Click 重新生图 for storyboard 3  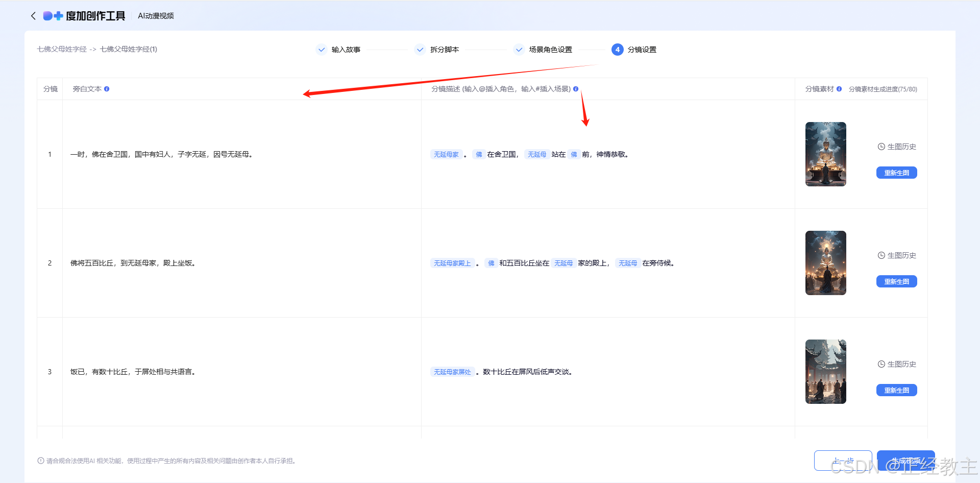[x=897, y=390]
